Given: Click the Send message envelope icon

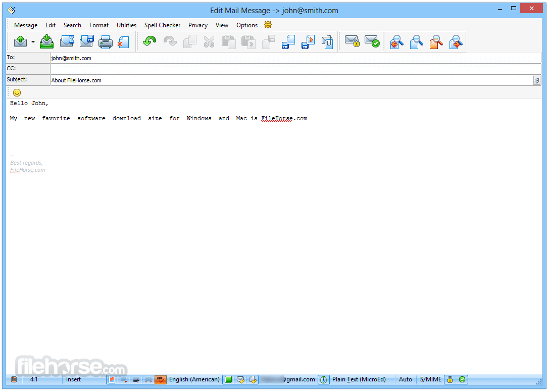Looking at the screenshot, I should coord(21,42).
